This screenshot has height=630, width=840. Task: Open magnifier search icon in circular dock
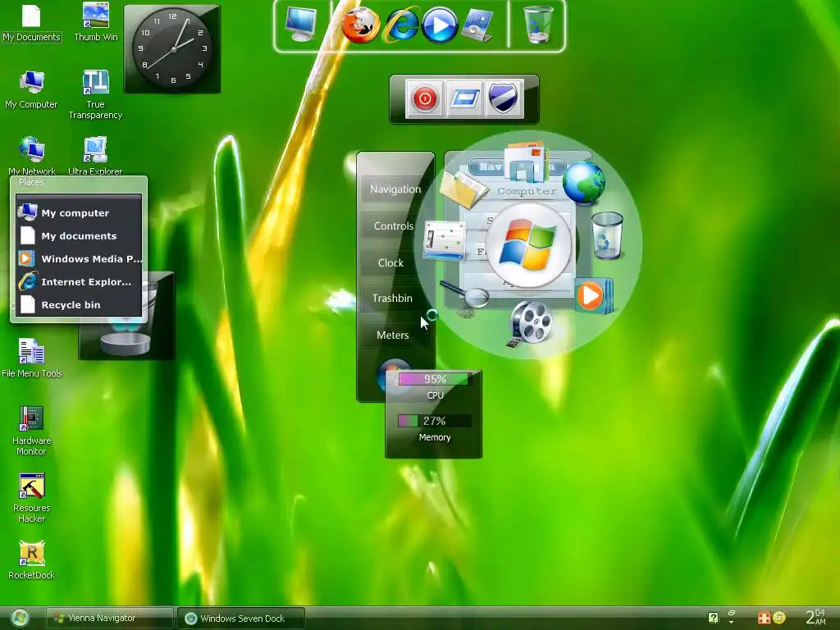click(465, 294)
